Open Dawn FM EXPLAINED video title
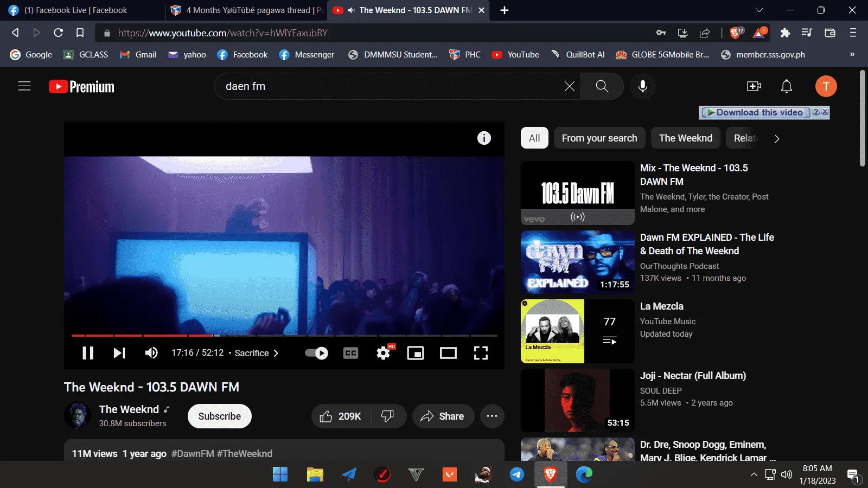Viewport: 868px width, 488px height. [x=707, y=244]
